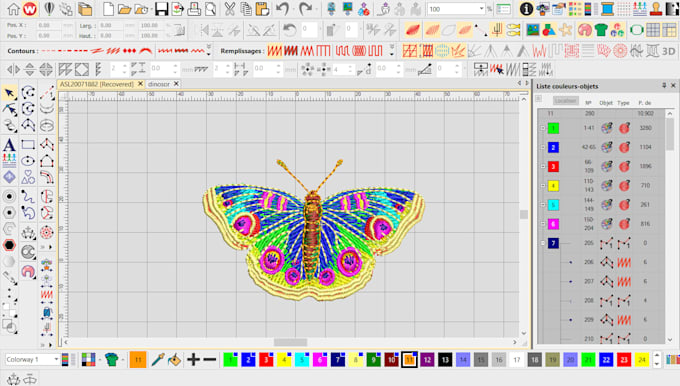The width and height of the screenshot is (680, 386).
Task: Open design information black i icon
Action: tap(526, 9)
